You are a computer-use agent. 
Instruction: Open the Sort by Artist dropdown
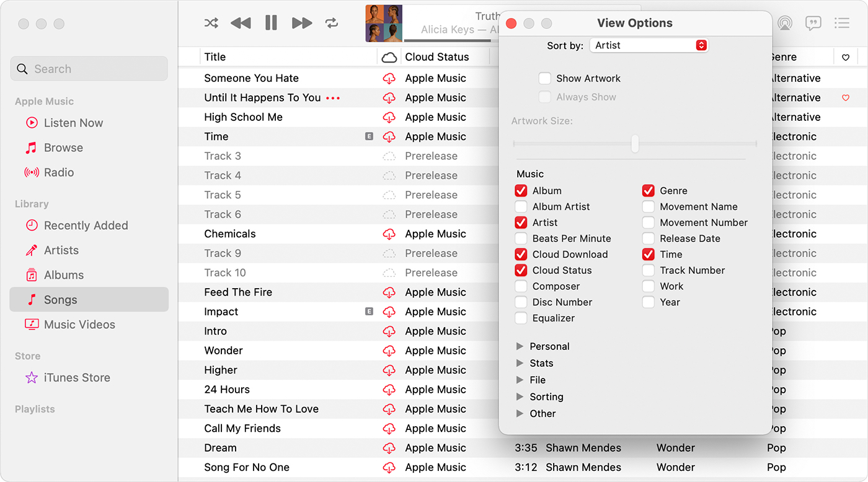point(649,45)
